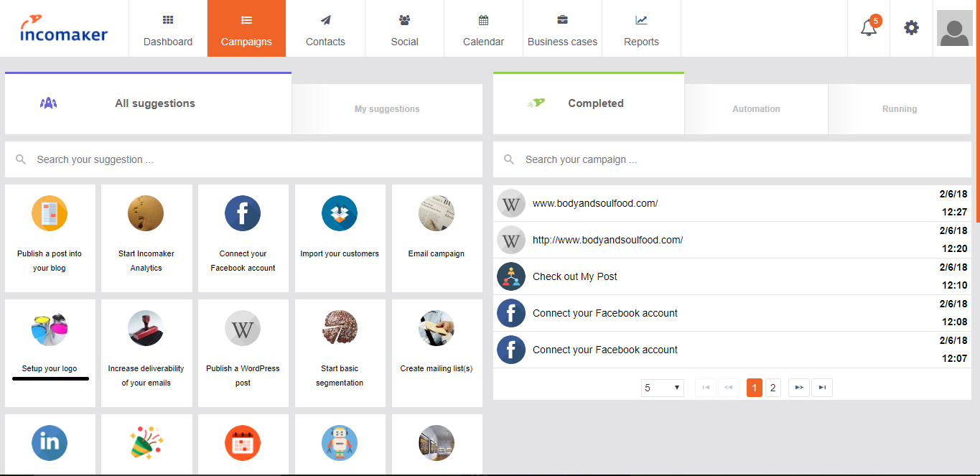
Task: Click the Incomaker logo
Action: [x=64, y=29]
